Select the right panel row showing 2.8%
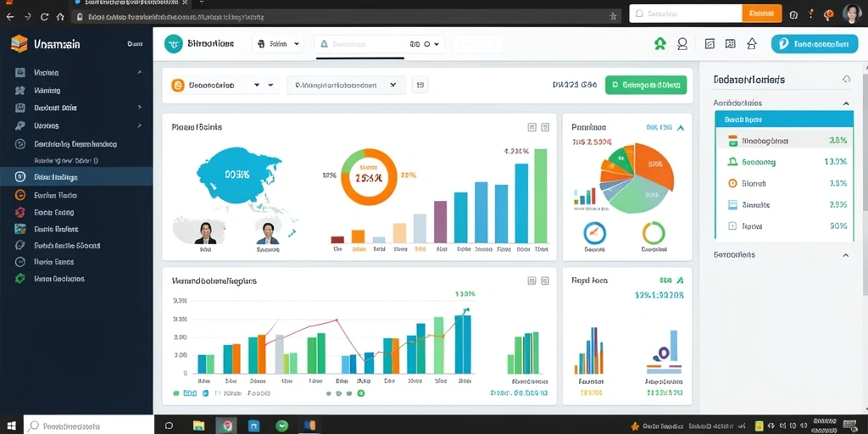Screen dimensions: 868x434 point(784,141)
